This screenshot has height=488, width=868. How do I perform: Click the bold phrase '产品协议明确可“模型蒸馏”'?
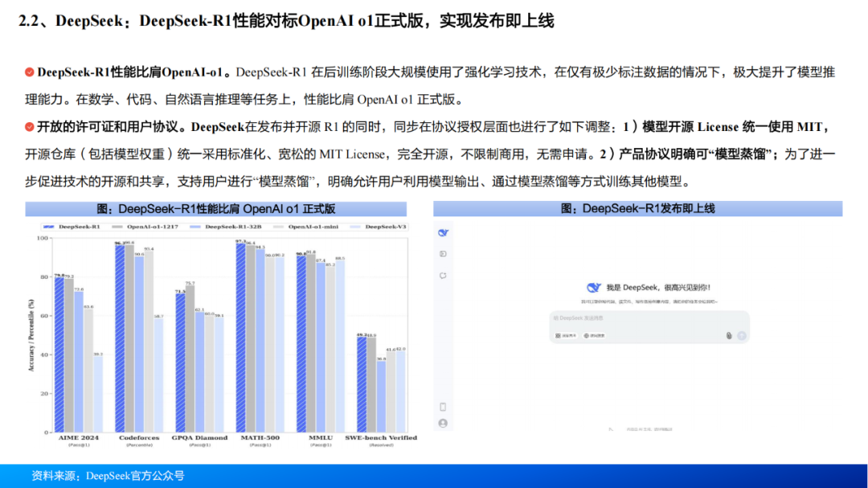[x=695, y=154]
